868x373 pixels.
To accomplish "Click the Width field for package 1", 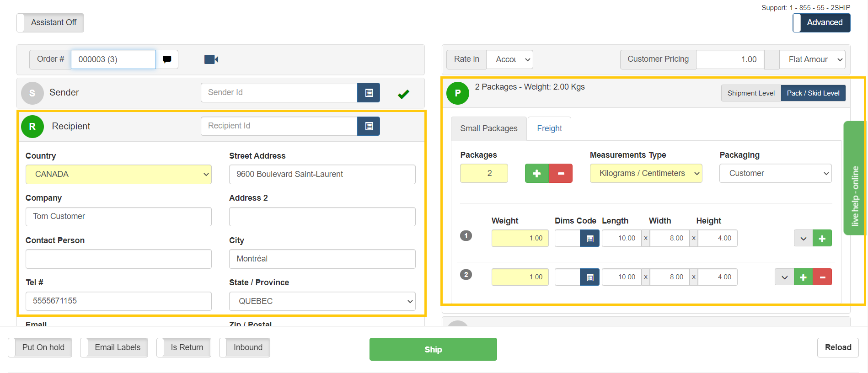I will [x=670, y=238].
